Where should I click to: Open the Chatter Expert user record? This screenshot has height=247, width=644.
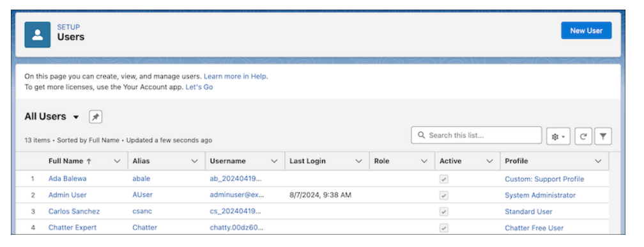tap(72, 228)
